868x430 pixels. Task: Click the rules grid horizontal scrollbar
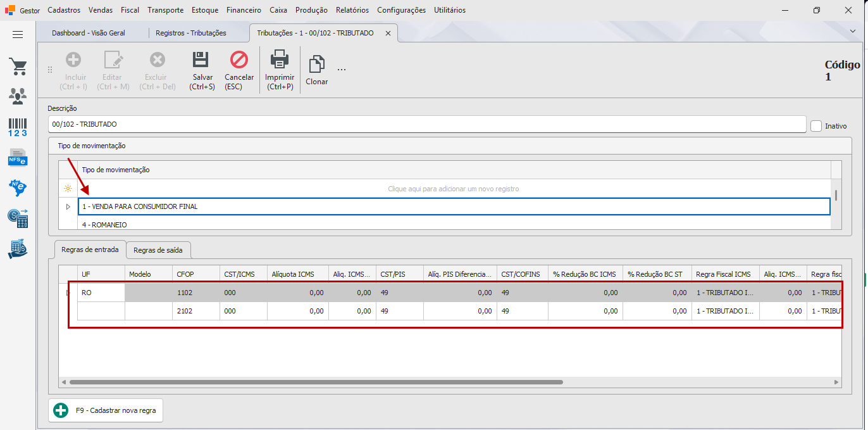316,383
